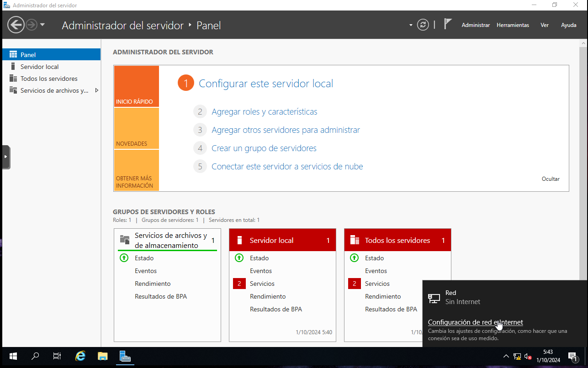588x368 pixels.
Task: Open taskbar search magnifier
Action: pyautogui.click(x=35, y=356)
